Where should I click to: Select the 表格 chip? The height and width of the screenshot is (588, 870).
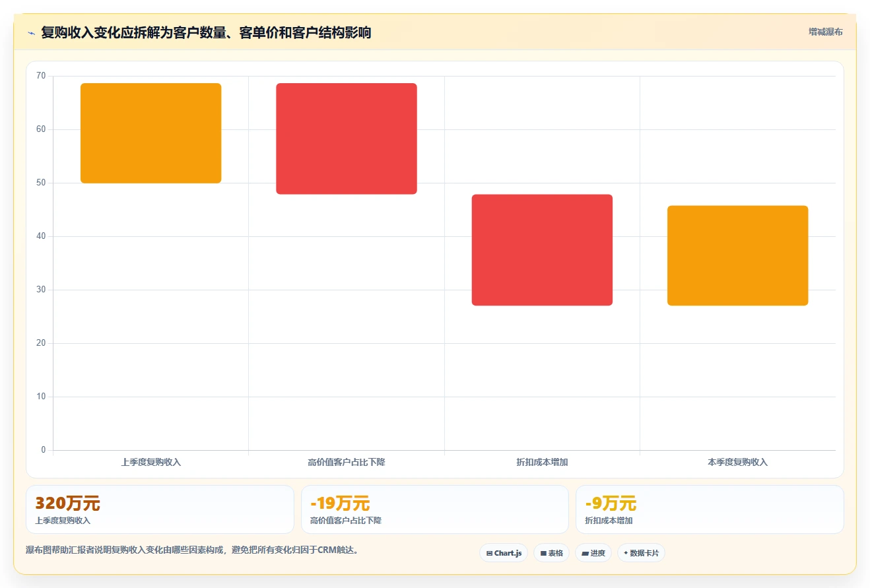click(551, 553)
